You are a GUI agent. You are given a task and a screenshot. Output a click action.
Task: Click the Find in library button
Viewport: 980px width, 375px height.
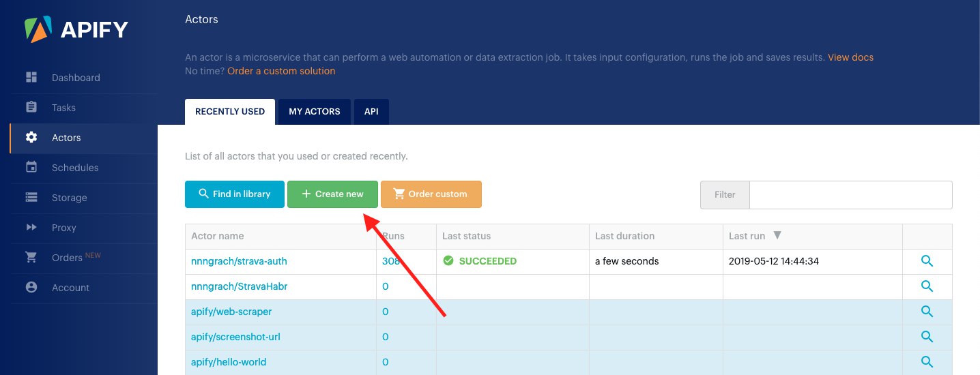click(235, 194)
